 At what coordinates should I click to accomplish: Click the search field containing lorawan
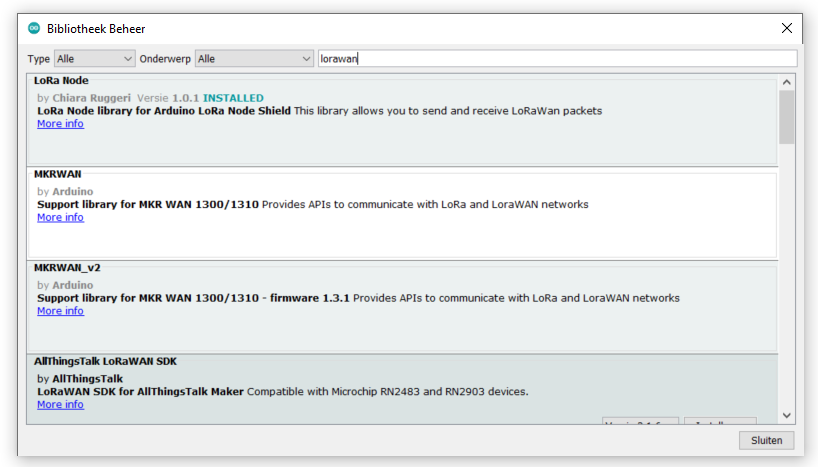click(x=558, y=58)
